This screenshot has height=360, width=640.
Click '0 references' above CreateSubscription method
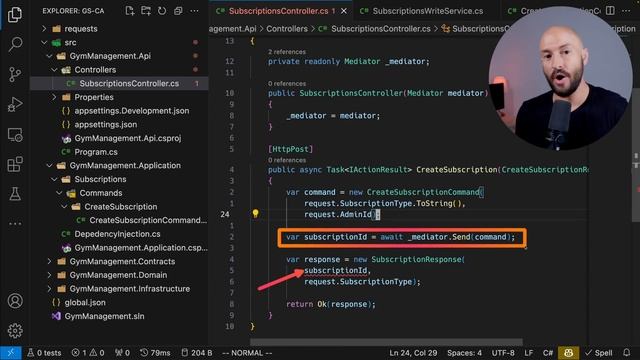coord(287,160)
